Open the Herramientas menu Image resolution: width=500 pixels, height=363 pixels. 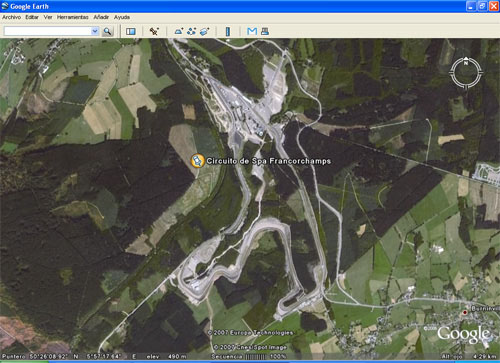pos(72,17)
